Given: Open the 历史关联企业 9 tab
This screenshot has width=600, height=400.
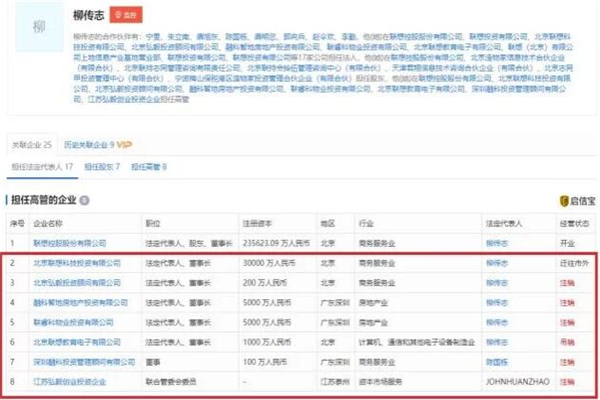Looking at the screenshot, I should (x=89, y=145).
